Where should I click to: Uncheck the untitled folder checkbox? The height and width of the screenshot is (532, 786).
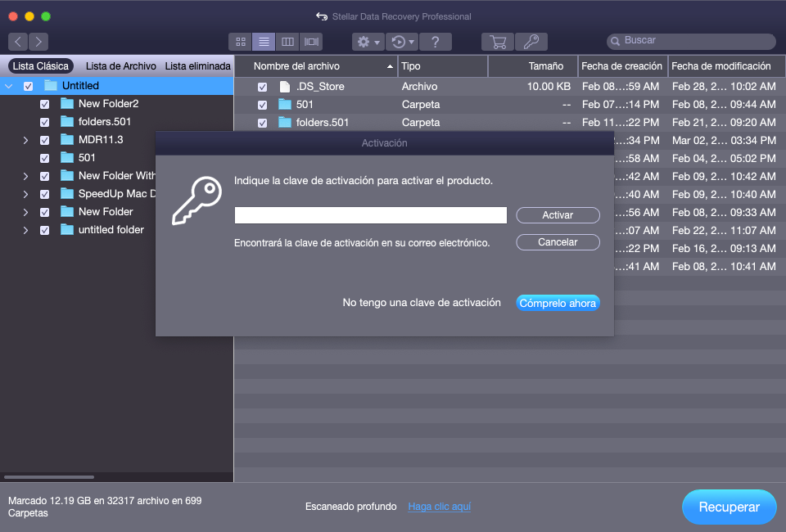click(x=44, y=231)
